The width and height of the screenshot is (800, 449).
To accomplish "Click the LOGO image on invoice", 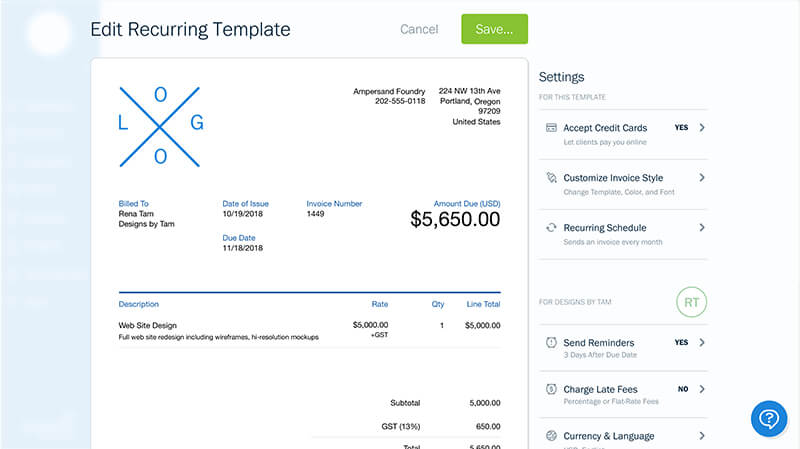I will coord(160,126).
